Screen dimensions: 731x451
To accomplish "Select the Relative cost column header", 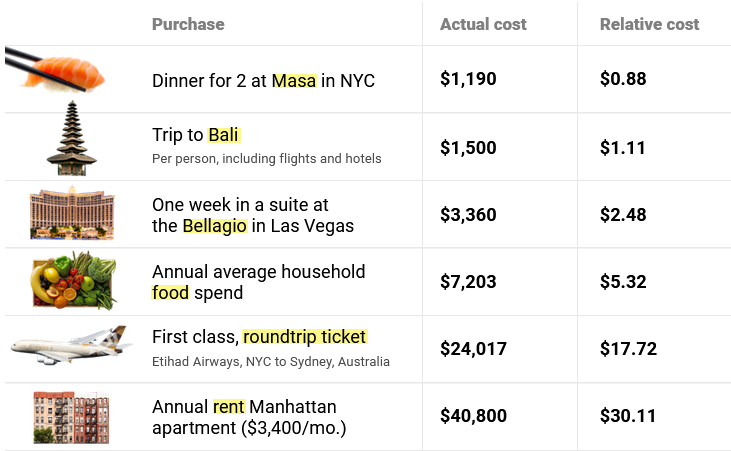I will click(x=649, y=24).
